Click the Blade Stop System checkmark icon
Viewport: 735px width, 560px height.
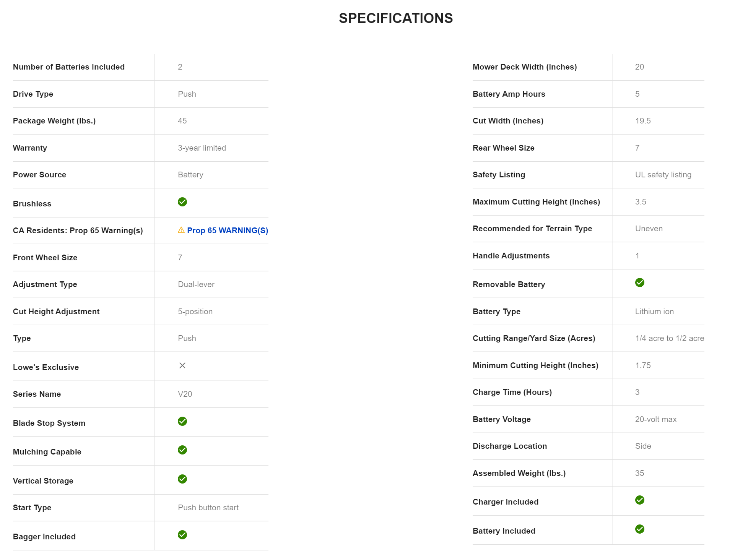182,421
